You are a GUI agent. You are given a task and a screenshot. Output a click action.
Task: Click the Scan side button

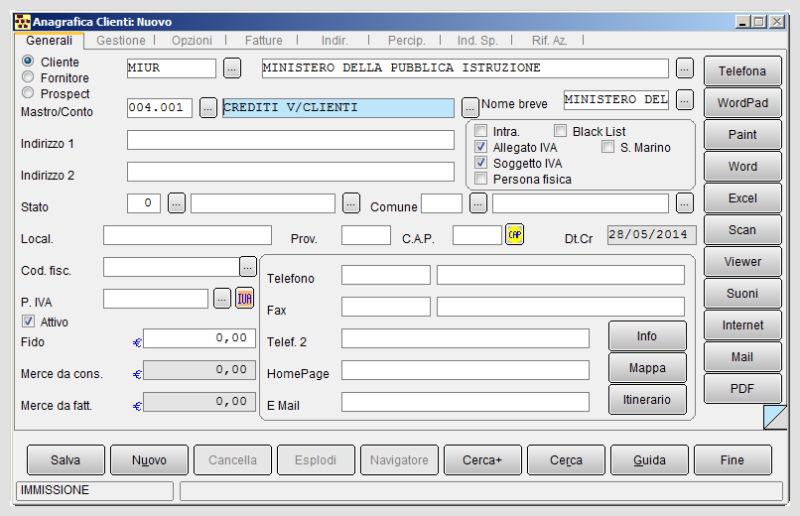pos(742,230)
